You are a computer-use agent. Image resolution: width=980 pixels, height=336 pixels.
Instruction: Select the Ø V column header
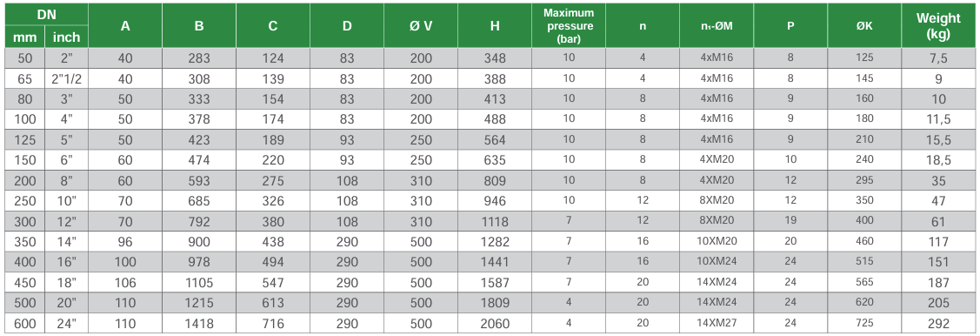tap(421, 25)
